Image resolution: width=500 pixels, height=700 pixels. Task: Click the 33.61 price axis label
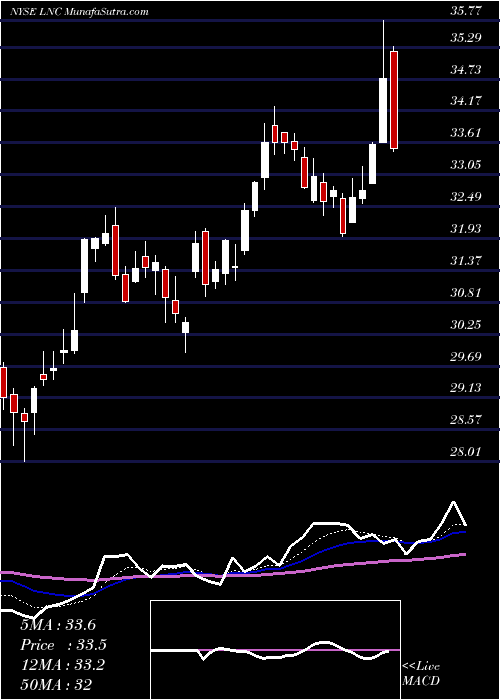point(465,133)
